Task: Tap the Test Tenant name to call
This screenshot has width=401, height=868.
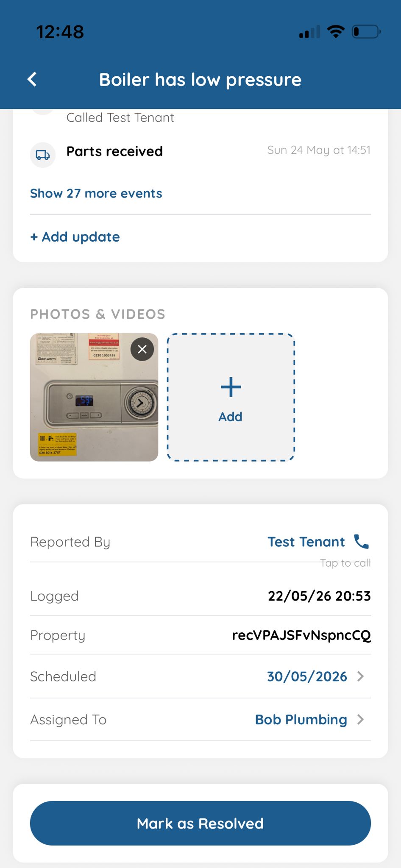Action: point(306,542)
